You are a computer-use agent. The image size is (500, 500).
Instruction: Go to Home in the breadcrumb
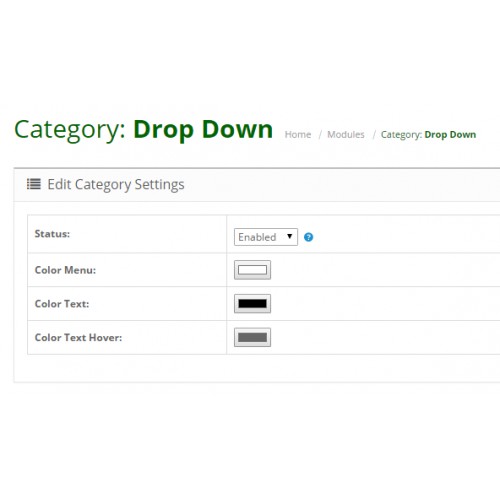[298, 134]
